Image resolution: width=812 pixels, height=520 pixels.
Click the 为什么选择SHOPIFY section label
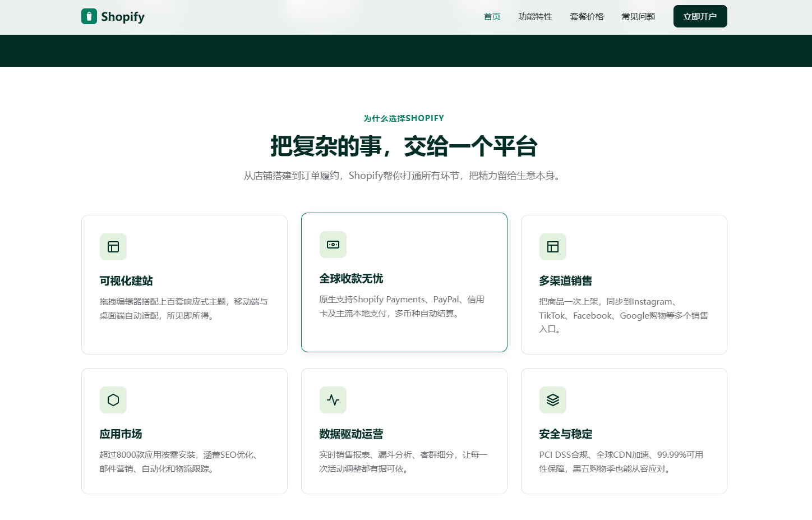tap(404, 118)
